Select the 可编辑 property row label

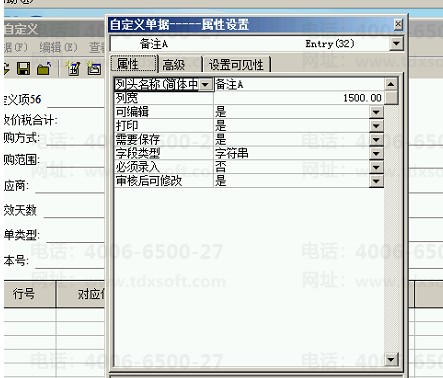tap(163, 112)
